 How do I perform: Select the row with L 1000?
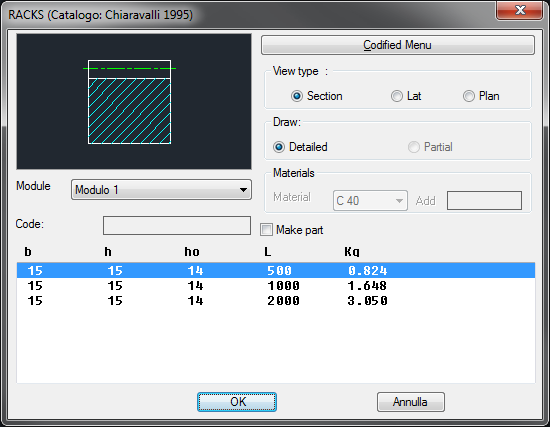pos(276,285)
